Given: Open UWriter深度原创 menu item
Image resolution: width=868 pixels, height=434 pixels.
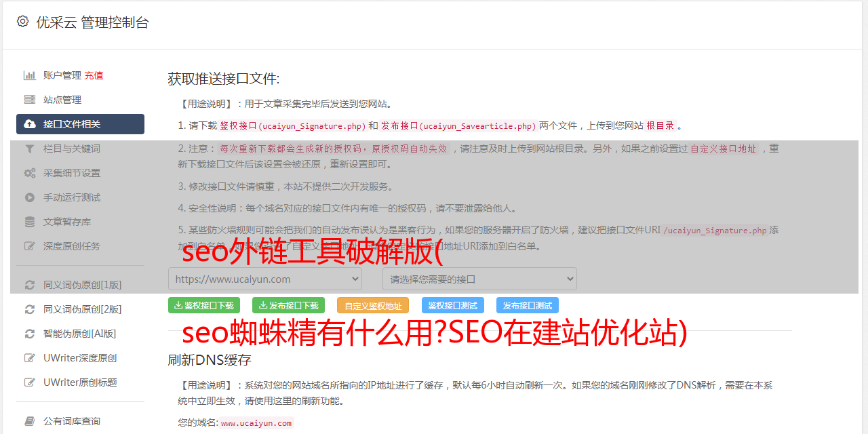Looking at the screenshot, I should pos(80,358).
